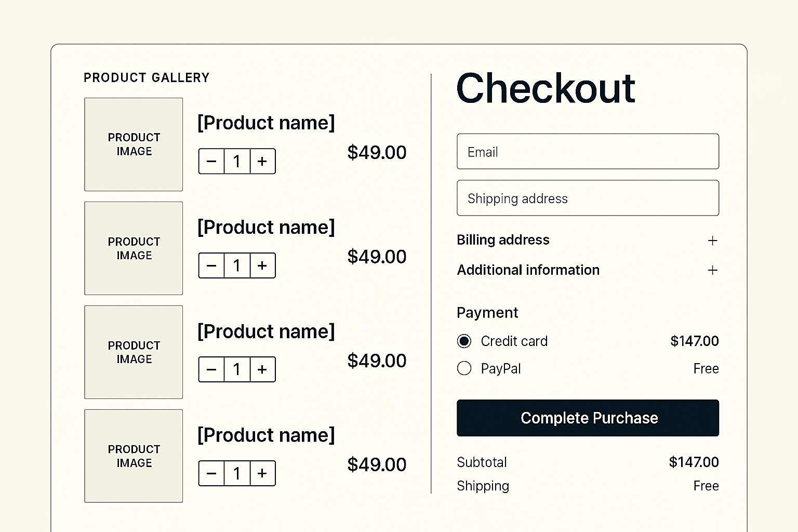Expand the Billing address section

pos(712,241)
